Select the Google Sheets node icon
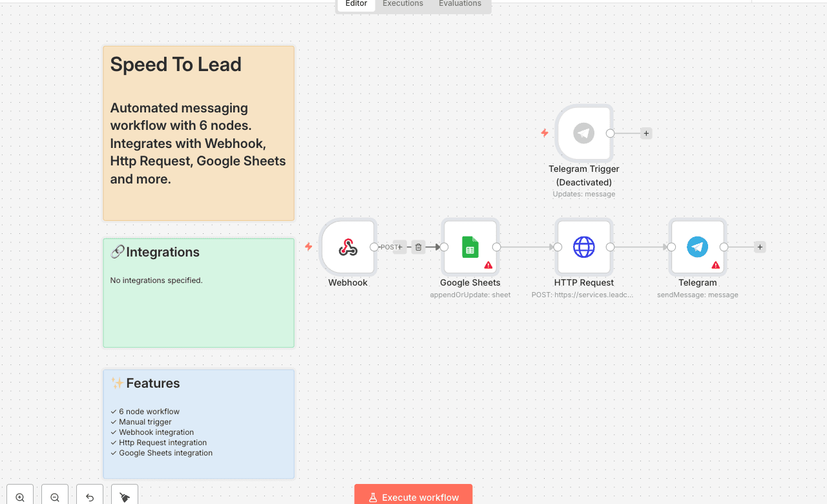 470,247
